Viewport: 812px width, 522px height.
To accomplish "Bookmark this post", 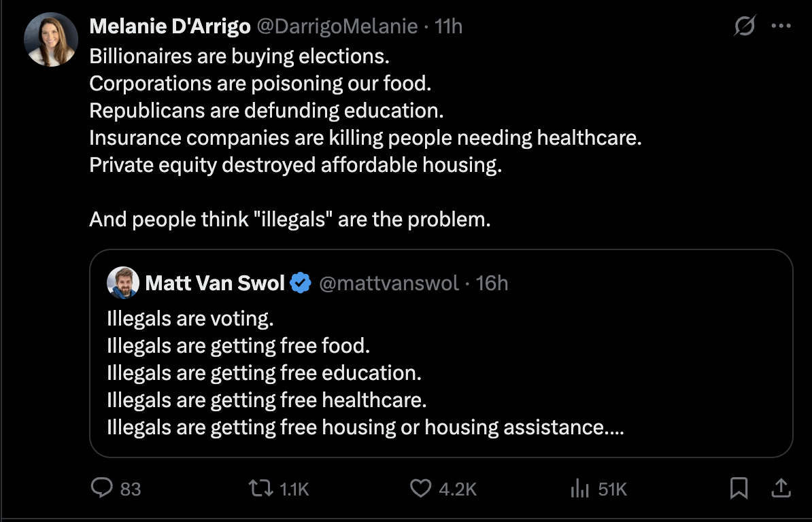I will (x=739, y=488).
